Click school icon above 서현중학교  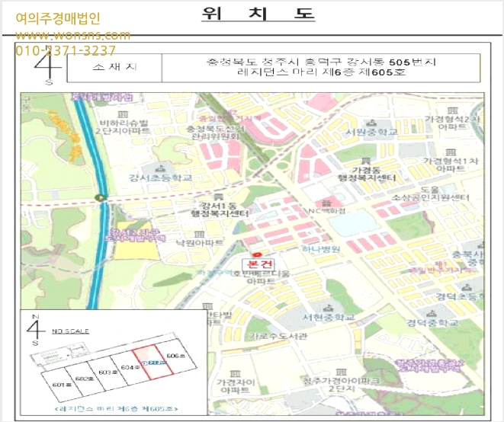[328, 309]
